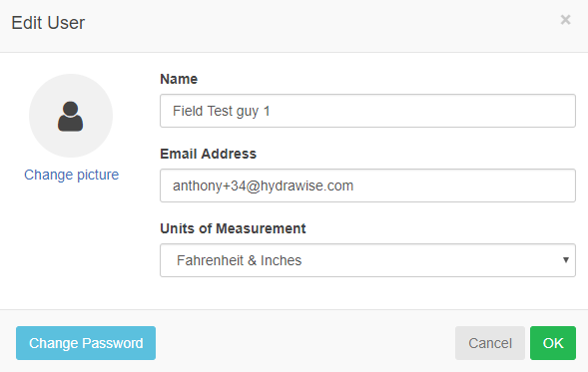
Task: Place cursor after "Field Test guy 1" text
Action: coord(272,111)
